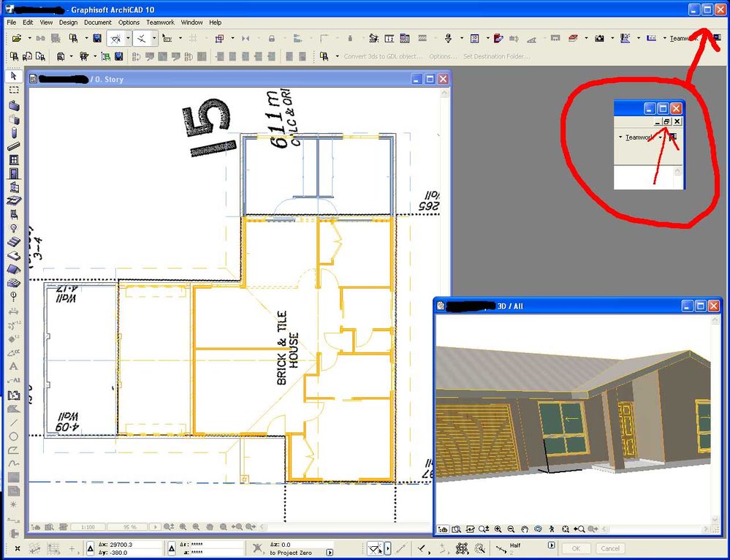Image resolution: width=730 pixels, height=560 pixels.
Task: Click the Save floppy disk icon in top toolbar
Action: tap(97, 38)
